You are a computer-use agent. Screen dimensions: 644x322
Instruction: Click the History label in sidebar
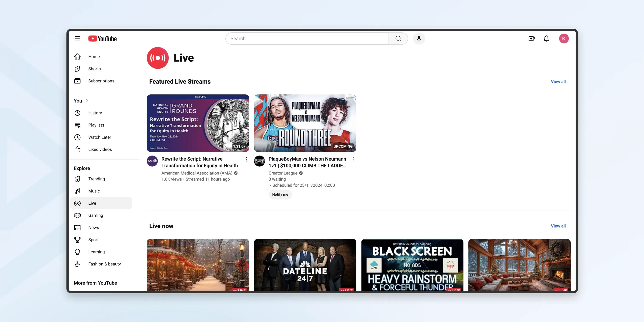(95, 113)
